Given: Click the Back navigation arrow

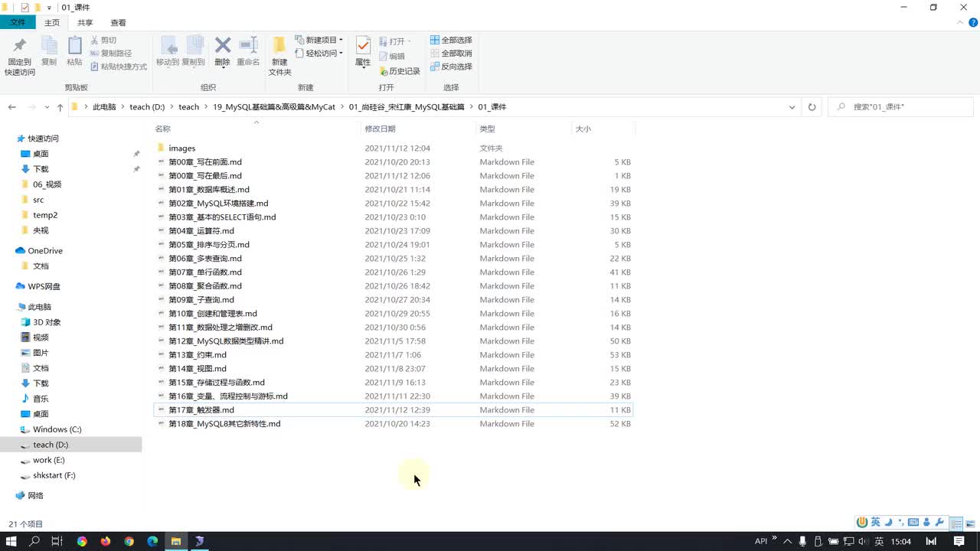Looking at the screenshot, I should click(12, 107).
